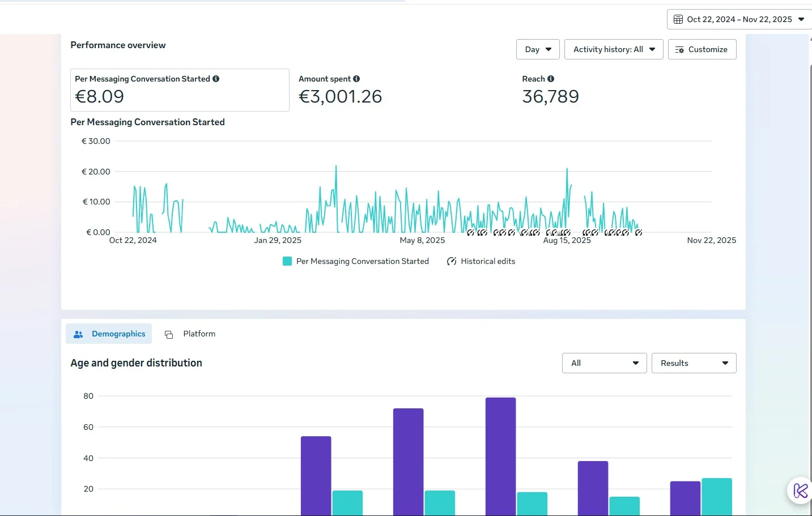This screenshot has width=812, height=516.
Task: Select the Per Messaging Conversation Started metric card
Action: coord(180,90)
